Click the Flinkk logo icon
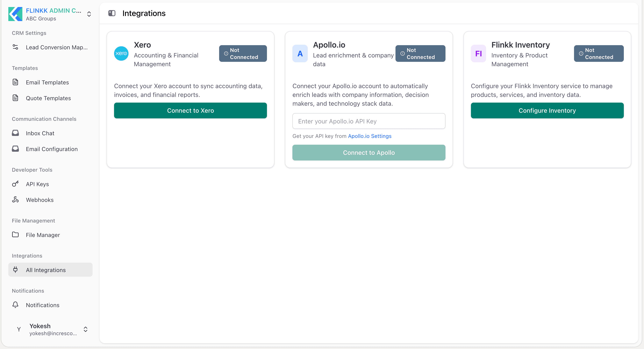The image size is (644, 349). pyautogui.click(x=15, y=14)
